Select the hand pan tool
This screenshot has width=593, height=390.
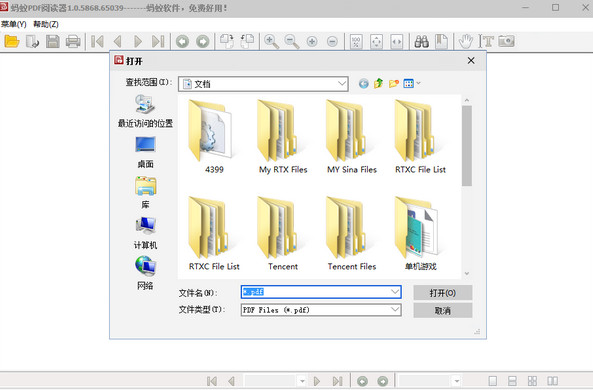pyautogui.click(x=466, y=41)
